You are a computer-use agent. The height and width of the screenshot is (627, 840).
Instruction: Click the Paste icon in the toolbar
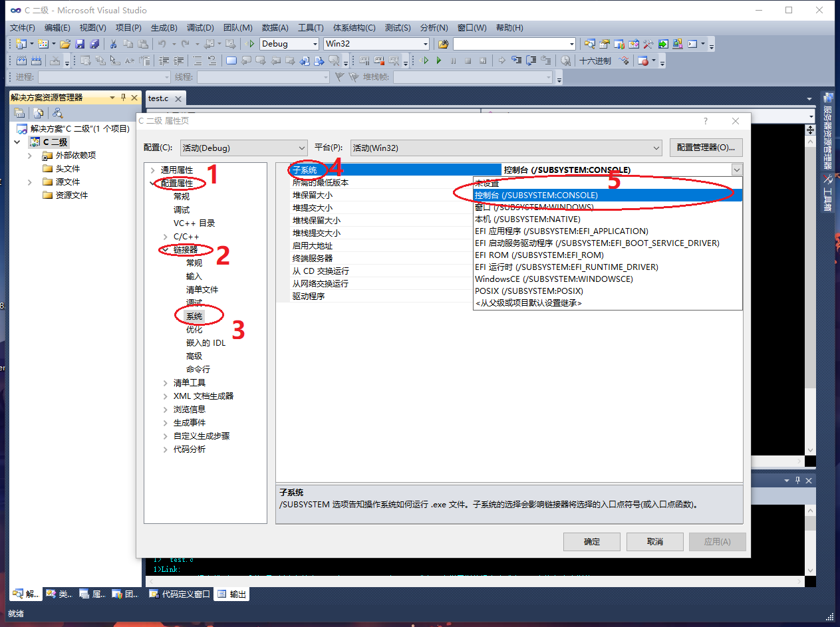tap(143, 44)
